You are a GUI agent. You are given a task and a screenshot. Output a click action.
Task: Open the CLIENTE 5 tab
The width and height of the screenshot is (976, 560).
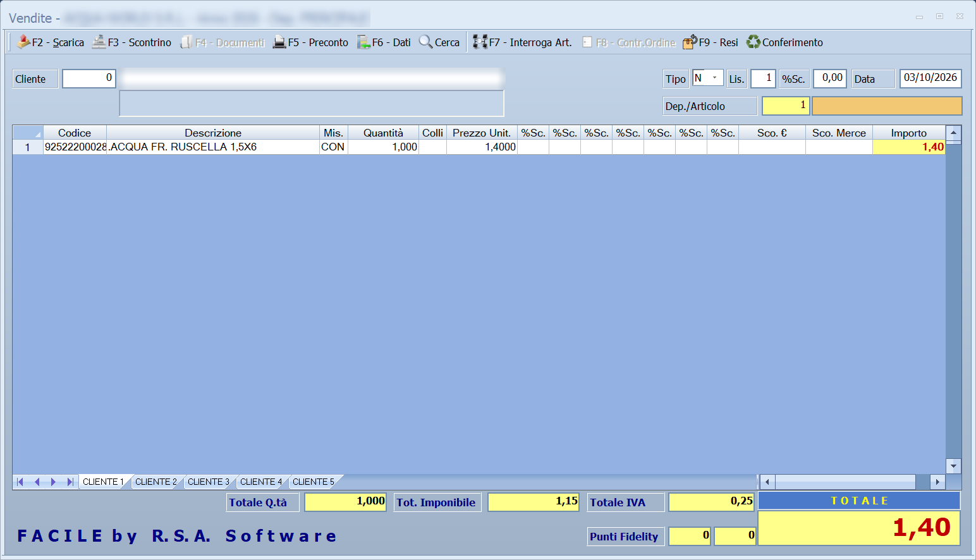314,482
